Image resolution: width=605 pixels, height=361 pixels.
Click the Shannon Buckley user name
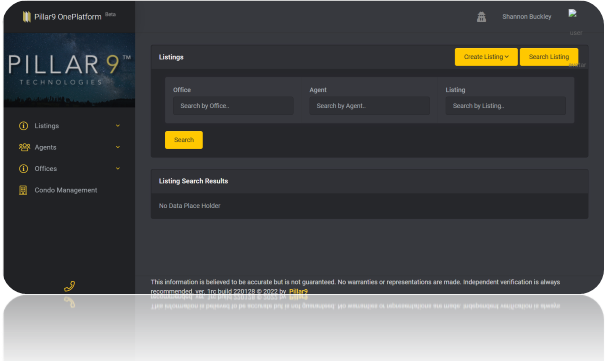(527, 17)
